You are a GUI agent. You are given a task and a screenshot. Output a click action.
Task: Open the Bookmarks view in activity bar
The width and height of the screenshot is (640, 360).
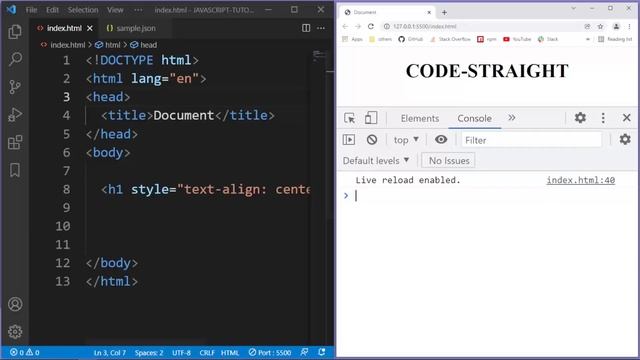point(15,170)
